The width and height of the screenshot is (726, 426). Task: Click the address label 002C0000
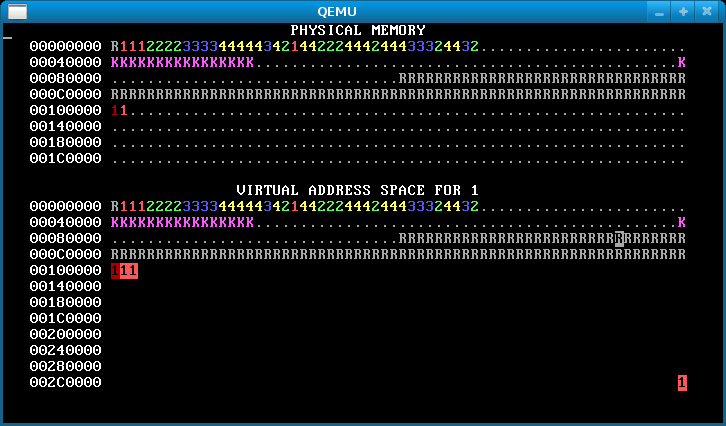[x=65, y=382]
